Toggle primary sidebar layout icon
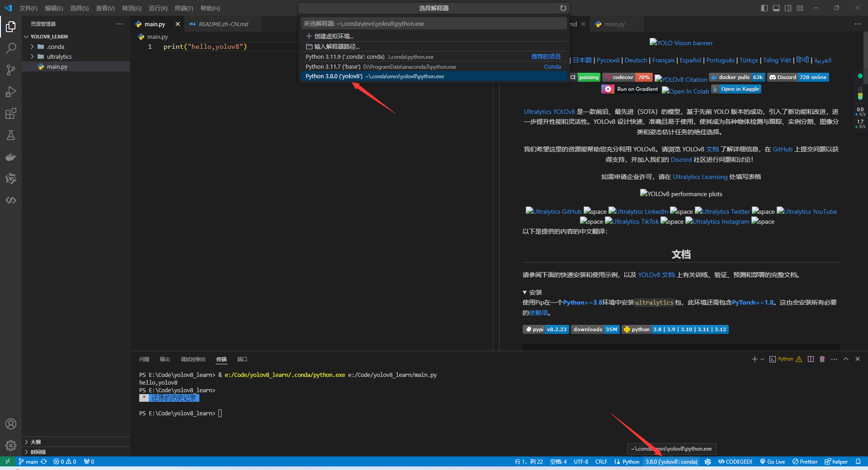This screenshot has width=868, height=470. 764,8
